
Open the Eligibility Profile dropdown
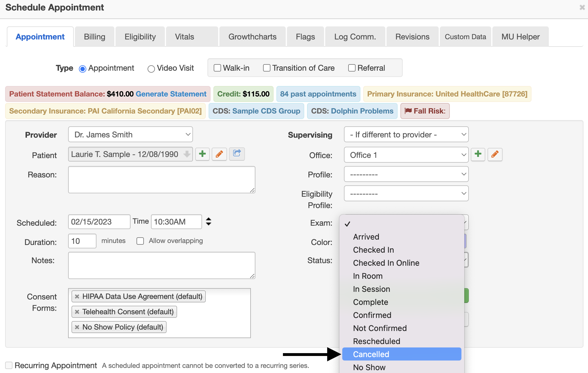406,193
